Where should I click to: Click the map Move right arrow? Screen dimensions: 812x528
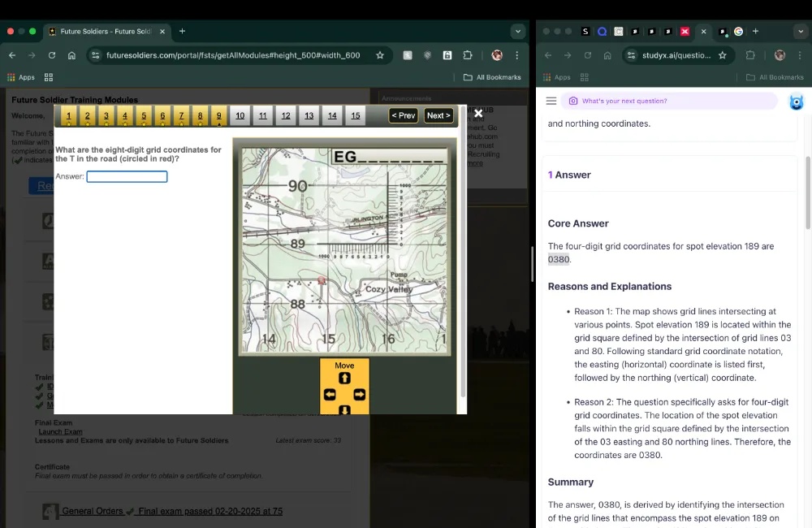[359, 395]
